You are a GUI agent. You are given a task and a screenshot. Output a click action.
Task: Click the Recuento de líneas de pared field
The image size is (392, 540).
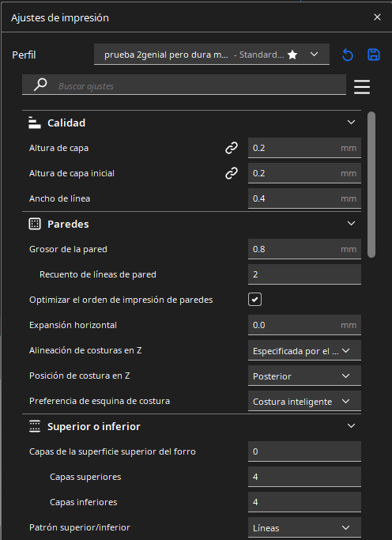tap(304, 274)
